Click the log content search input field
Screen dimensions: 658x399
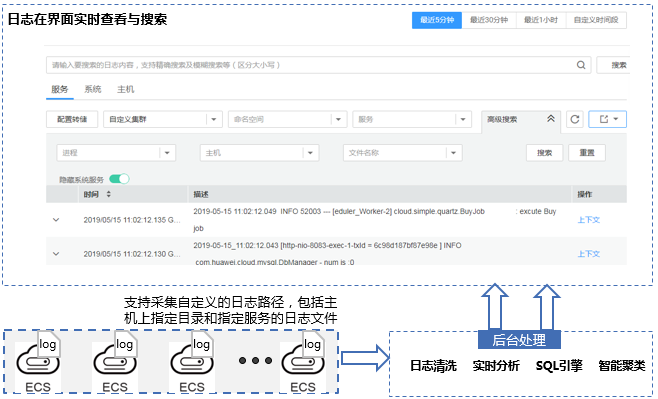(x=311, y=65)
